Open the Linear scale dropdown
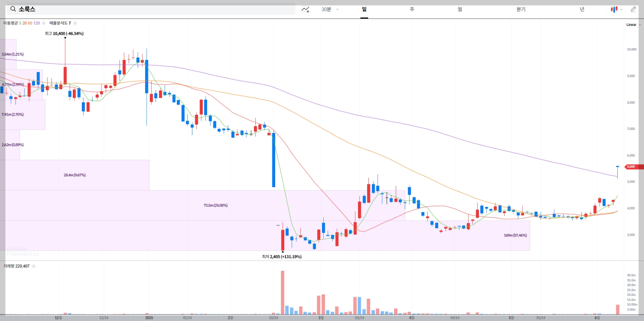The image size is (644, 321). 634,25
